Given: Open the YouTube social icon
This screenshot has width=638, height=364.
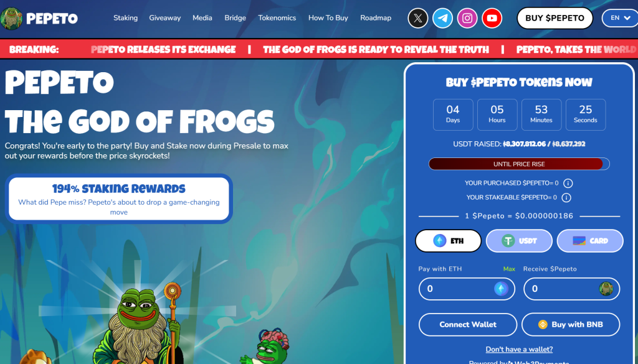Looking at the screenshot, I should 492,18.
